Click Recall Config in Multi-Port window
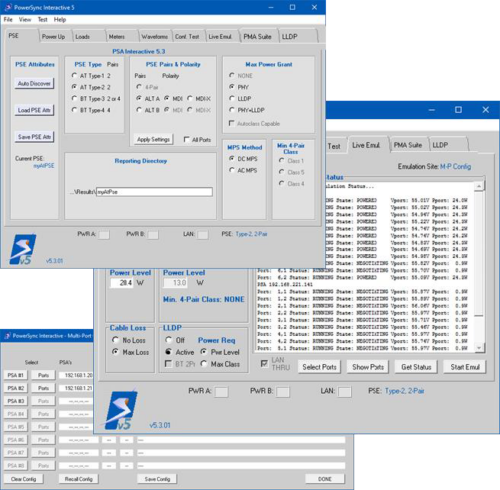 [x=79, y=479]
